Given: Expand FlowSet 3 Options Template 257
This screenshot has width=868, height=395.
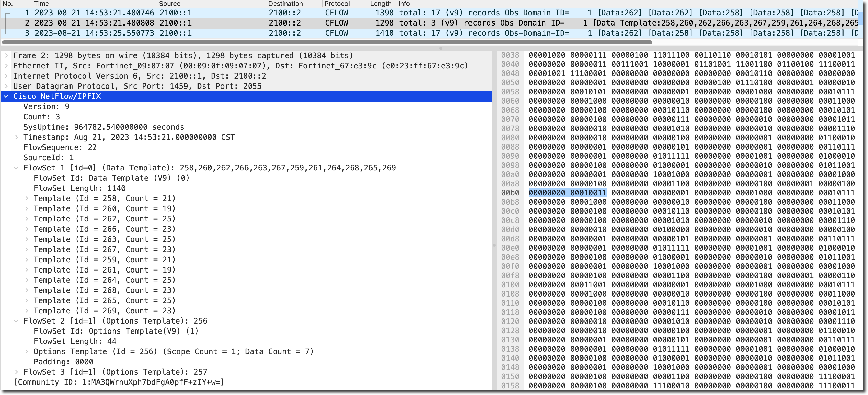Looking at the screenshot, I should click(16, 372).
